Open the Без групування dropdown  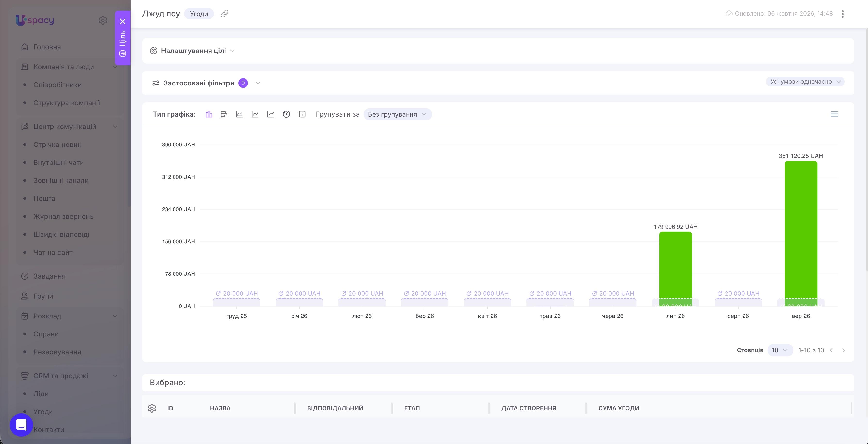[x=398, y=114]
